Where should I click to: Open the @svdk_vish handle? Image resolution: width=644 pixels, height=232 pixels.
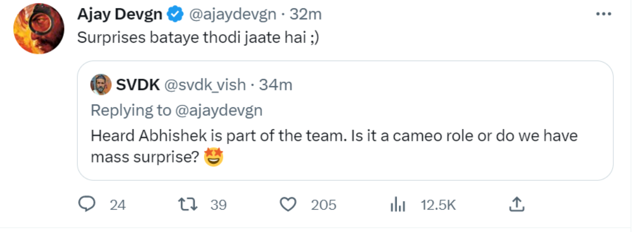(x=205, y=85)
